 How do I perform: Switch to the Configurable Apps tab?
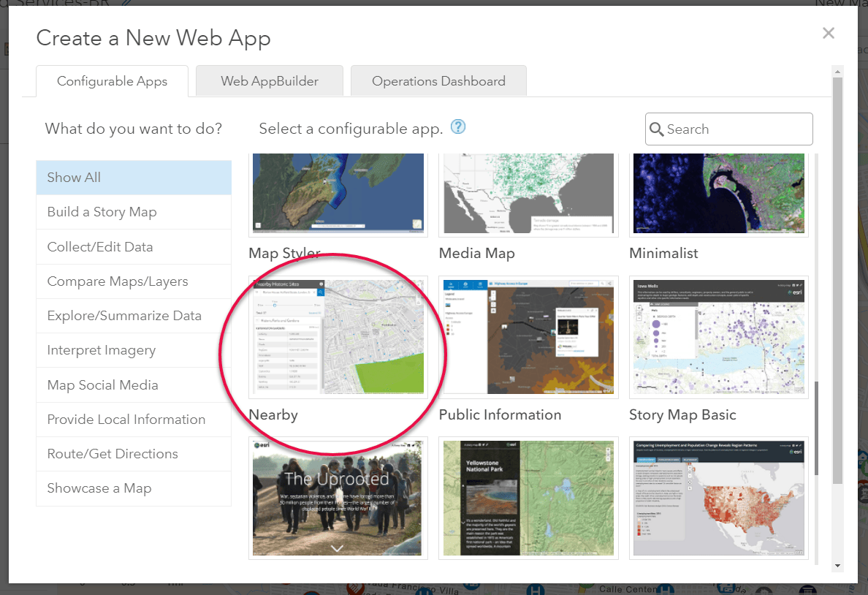[112, 81]
